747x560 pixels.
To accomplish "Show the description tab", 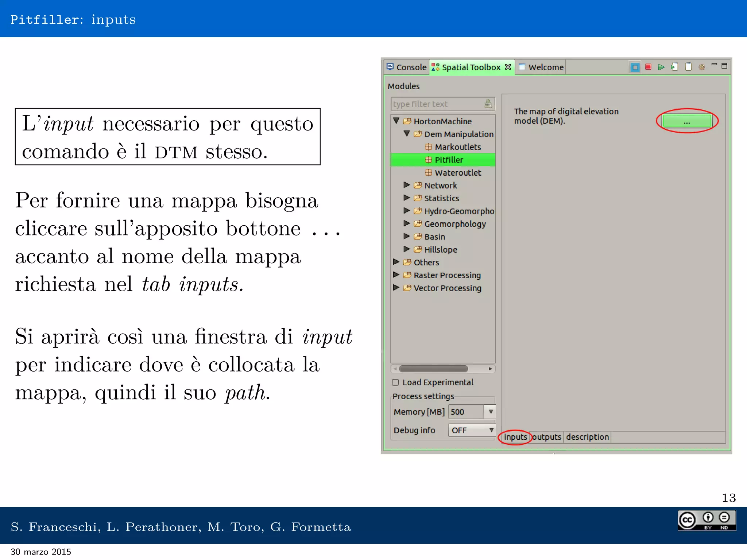I will [587, 437].
